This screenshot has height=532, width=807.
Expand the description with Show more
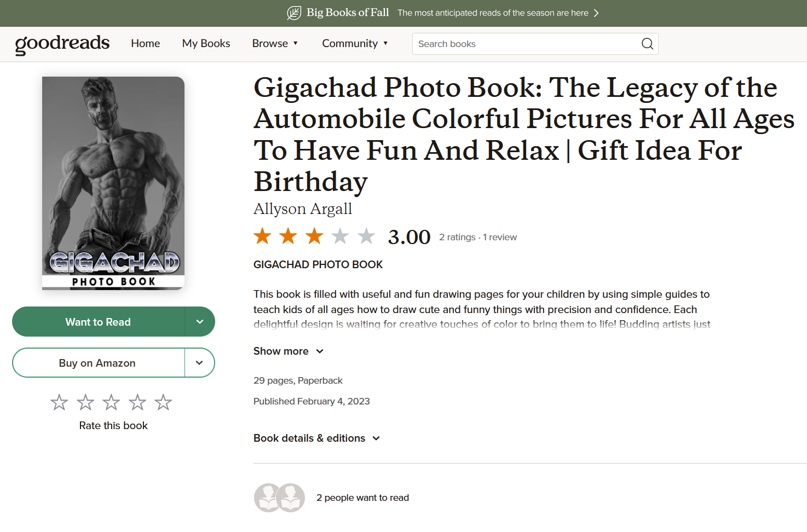pos(289,351)
